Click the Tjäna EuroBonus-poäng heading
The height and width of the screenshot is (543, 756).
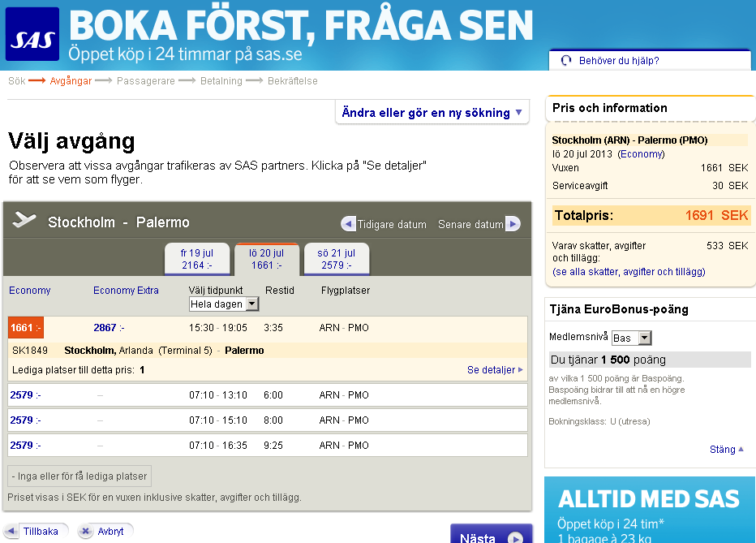[x=619, y=309]
